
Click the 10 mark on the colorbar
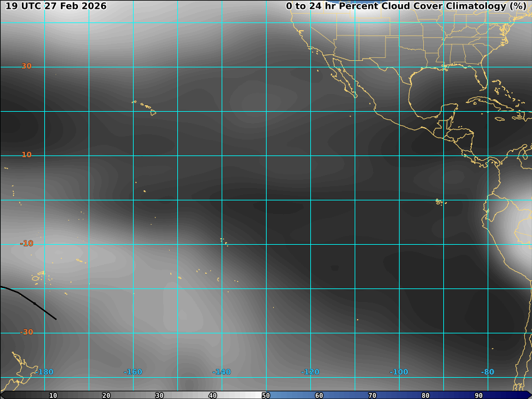(53, 395)
